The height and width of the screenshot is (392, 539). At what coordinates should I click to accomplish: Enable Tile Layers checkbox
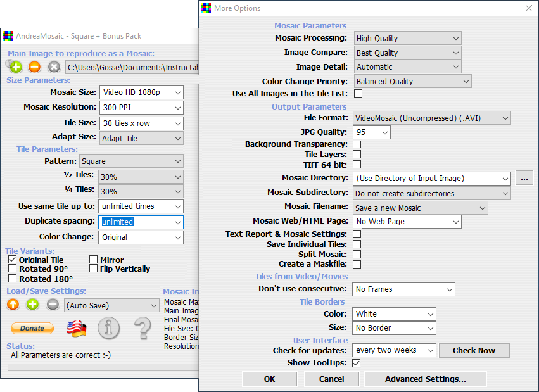point(357,155)
